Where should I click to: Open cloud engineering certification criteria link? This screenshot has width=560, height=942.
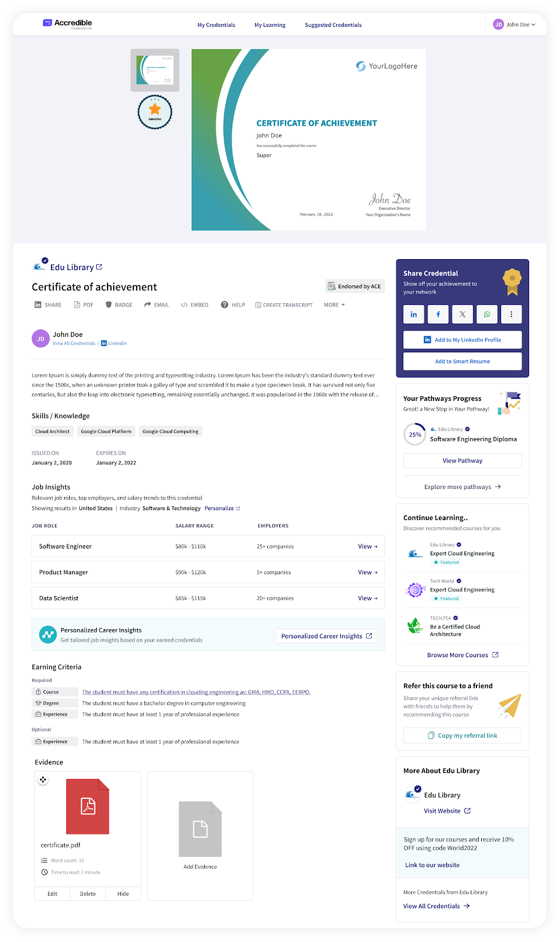pyautogui.click(x=196, y=692)
